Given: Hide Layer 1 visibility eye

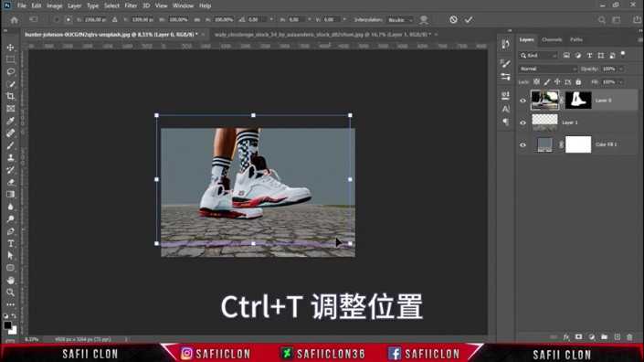Looking at the screenshot, I should (x=523, y=122).
